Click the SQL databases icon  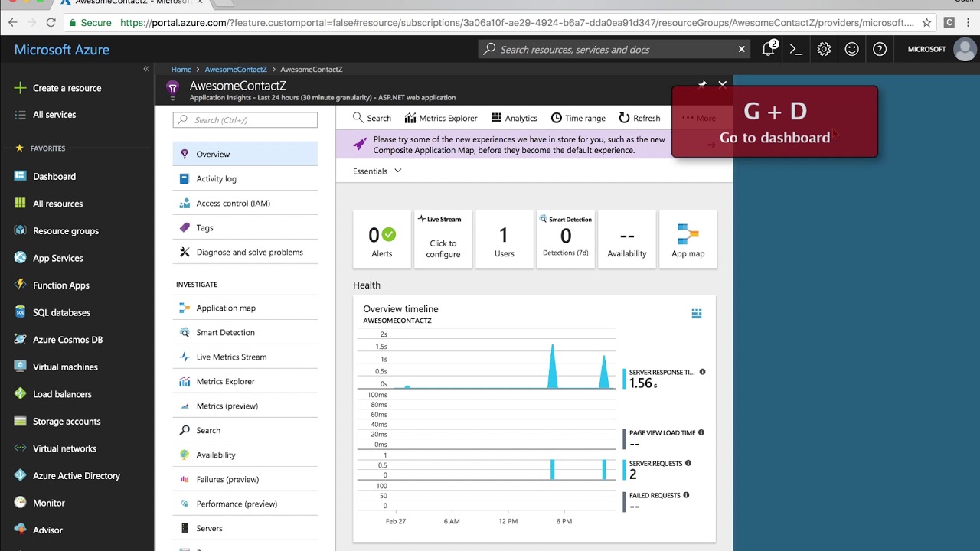pyautogui.click(x=20, y=312)
